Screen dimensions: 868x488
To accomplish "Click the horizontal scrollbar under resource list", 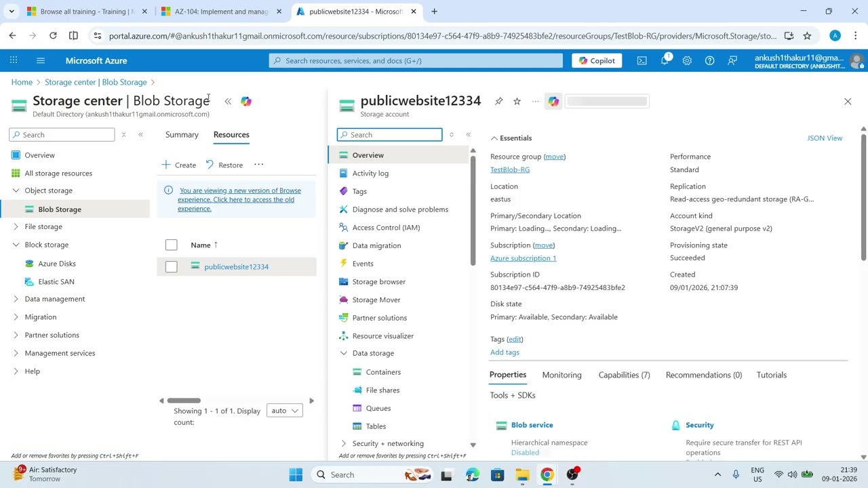I will (x=184, y=401).
